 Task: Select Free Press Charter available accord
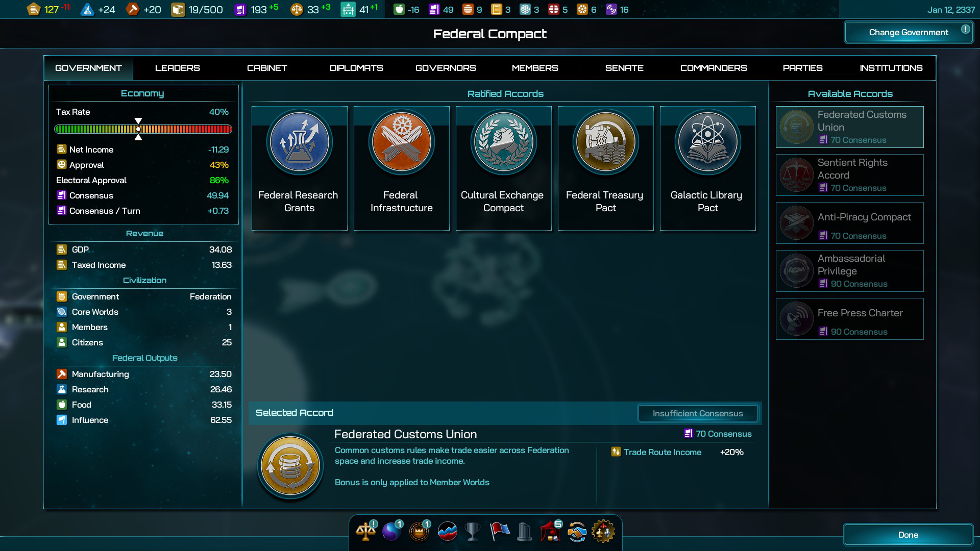850,319
